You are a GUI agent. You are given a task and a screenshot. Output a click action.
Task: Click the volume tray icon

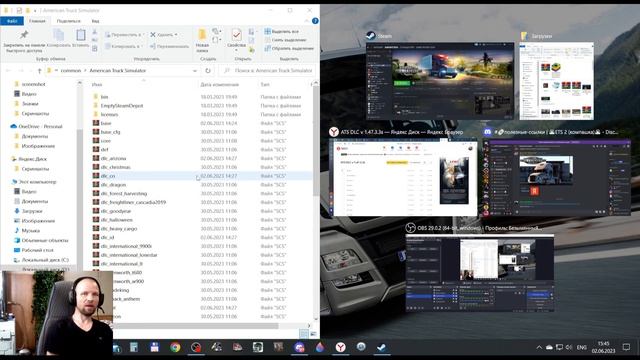(569, 347)
